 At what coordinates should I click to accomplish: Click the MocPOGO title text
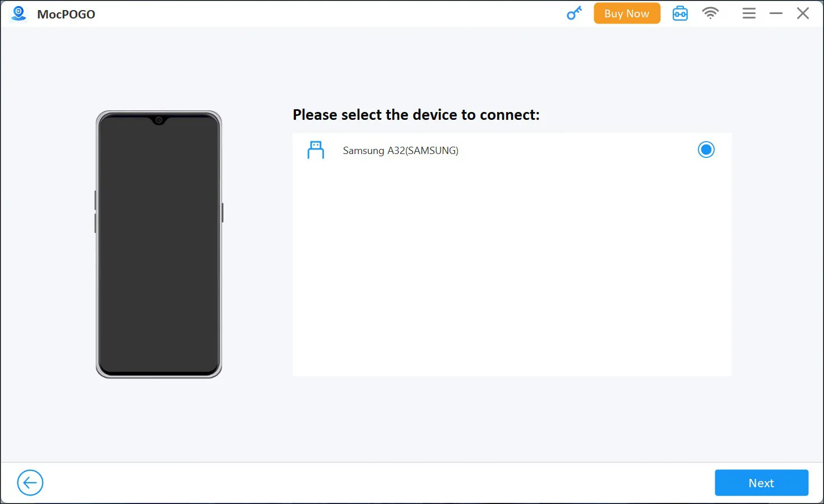pyautogui.click(x=66, y=15)
